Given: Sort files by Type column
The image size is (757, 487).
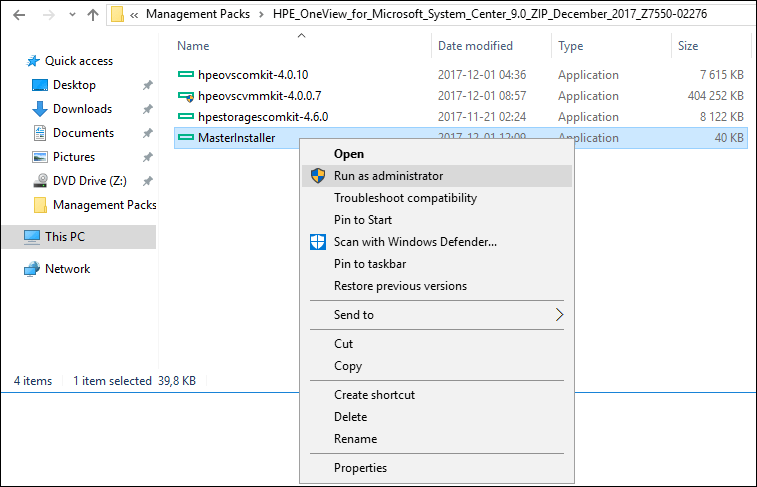Looking at the screenshot, I should [571, 46].
